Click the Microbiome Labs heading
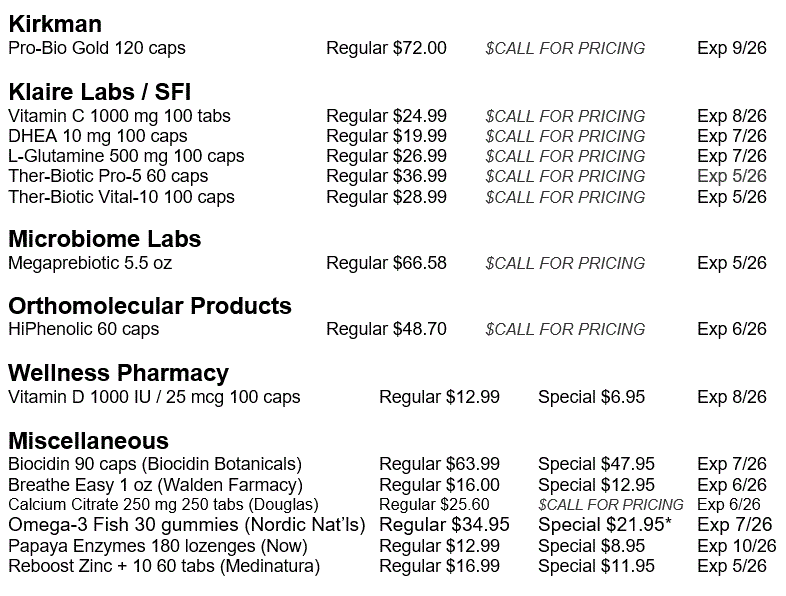 105,239
